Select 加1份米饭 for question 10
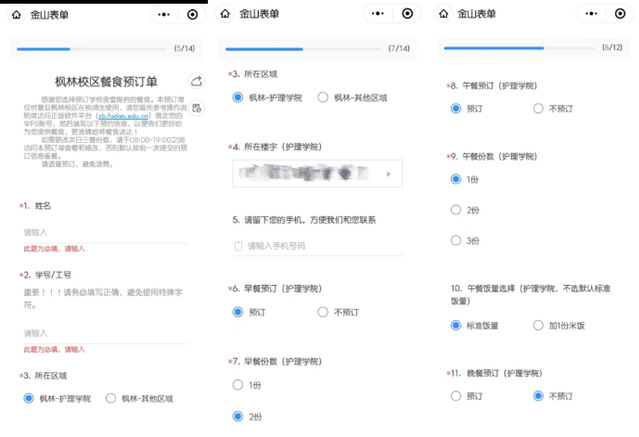 point(538,325)
